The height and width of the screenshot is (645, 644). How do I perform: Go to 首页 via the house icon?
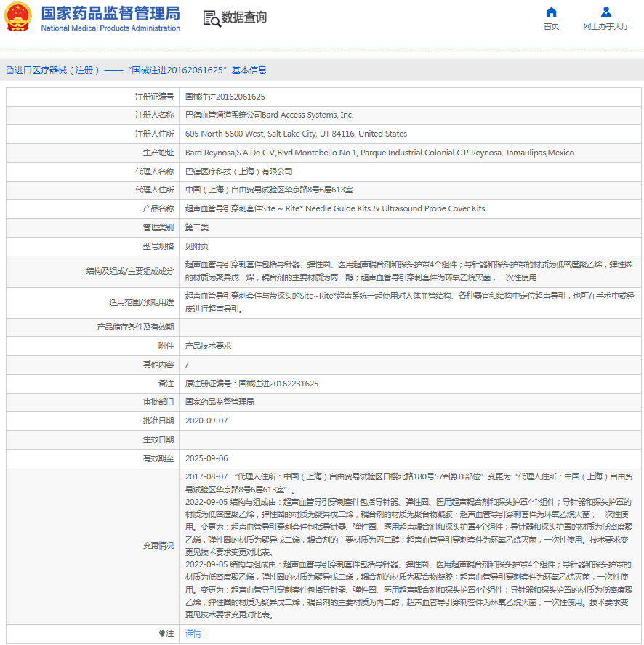[551, 12]
